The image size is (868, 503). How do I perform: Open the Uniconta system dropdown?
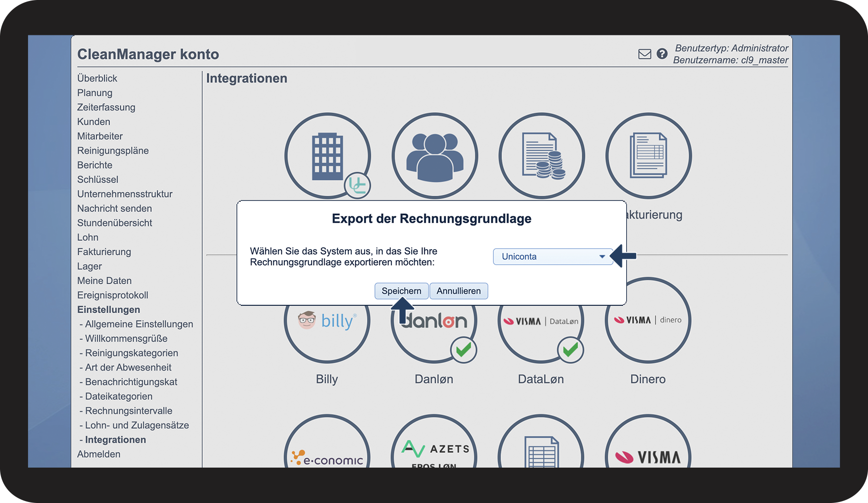[x=553, y=257]
